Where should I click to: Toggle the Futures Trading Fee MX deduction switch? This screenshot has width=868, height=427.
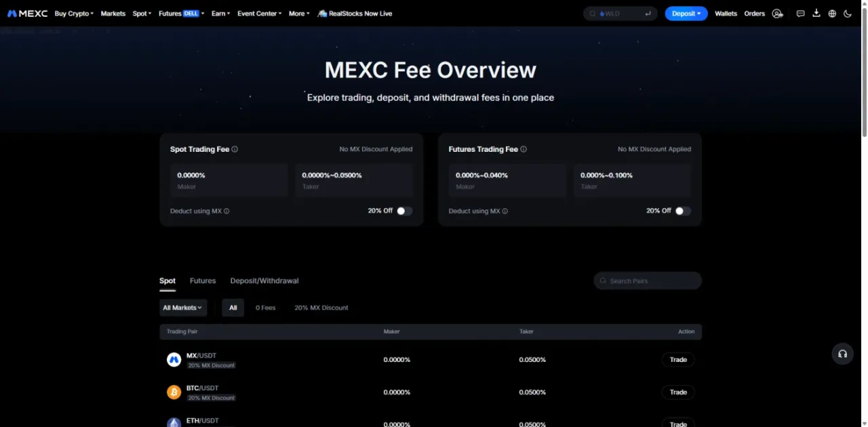pos(683,211)
